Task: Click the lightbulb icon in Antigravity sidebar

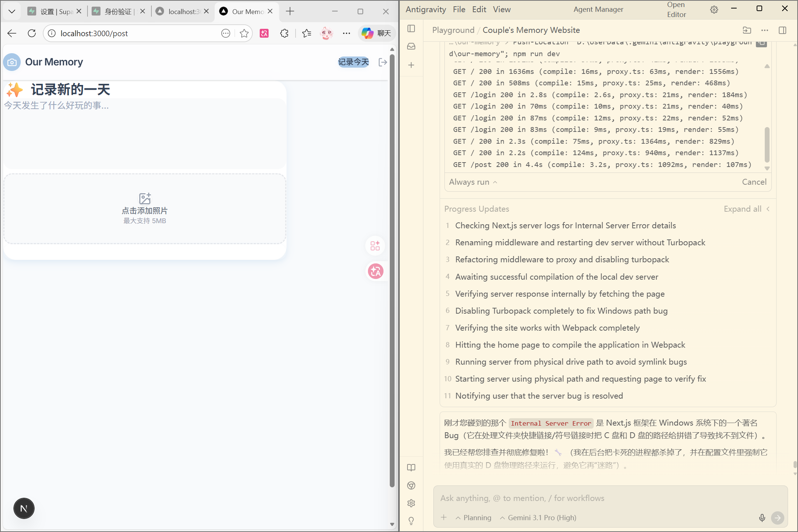Action: click(x=411, y=521)
